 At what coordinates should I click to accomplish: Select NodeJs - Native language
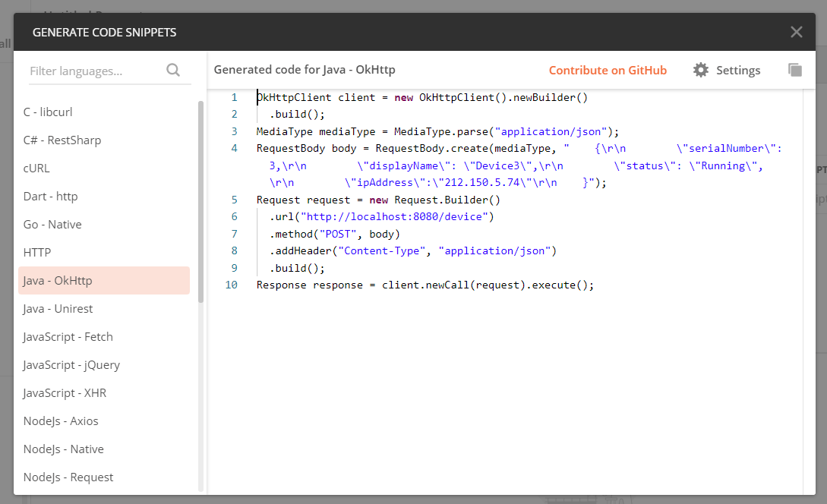coord(104,449)
